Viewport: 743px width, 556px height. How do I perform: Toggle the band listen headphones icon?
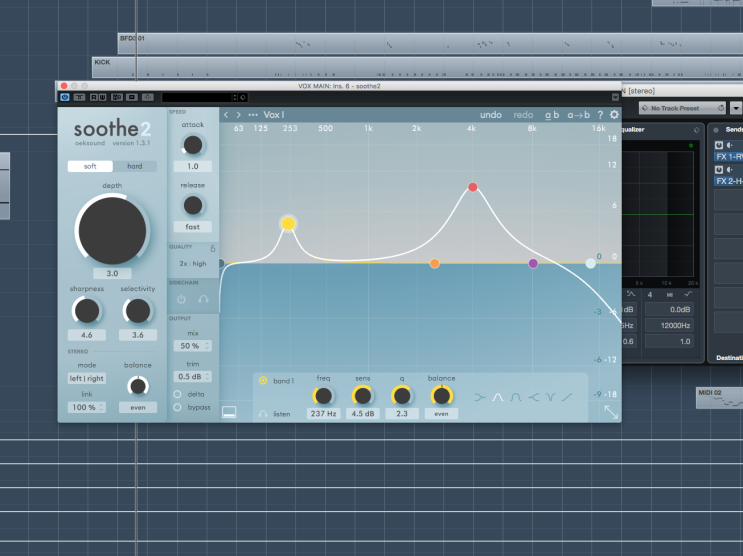(x=263, y=414)
